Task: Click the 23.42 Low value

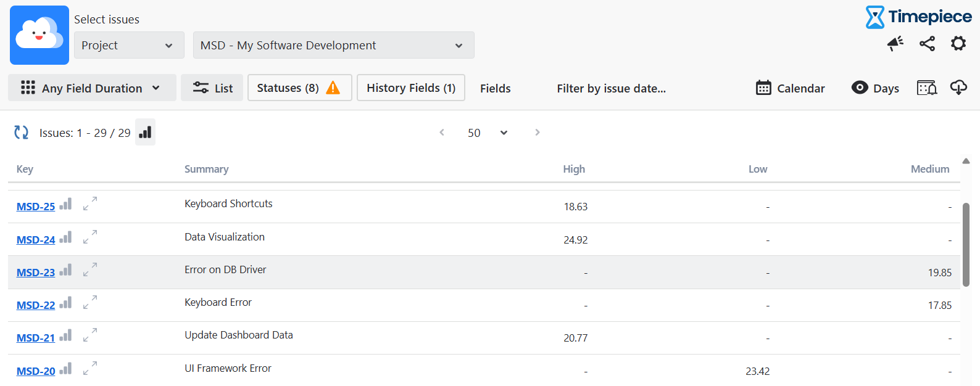Action: [x=758, y=371]
